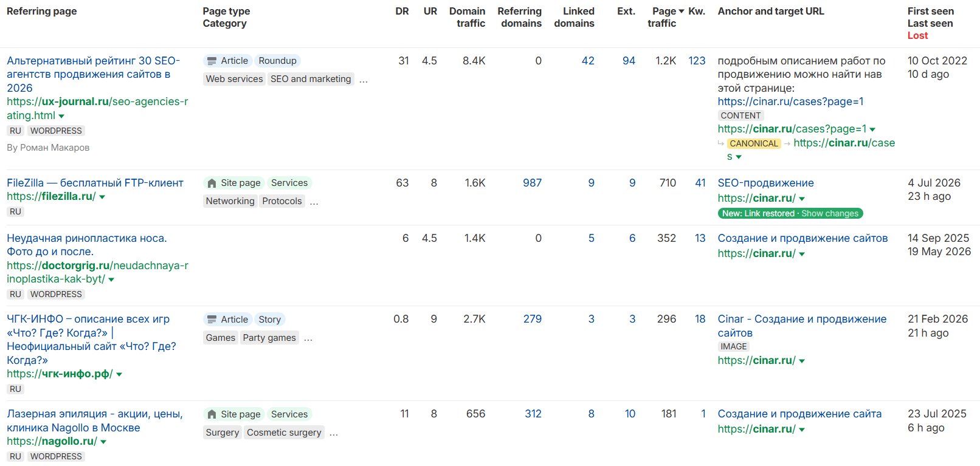
Task: Expand the ux-journal.ru referring URL dropdown arrow
Action: coord(61,116)
